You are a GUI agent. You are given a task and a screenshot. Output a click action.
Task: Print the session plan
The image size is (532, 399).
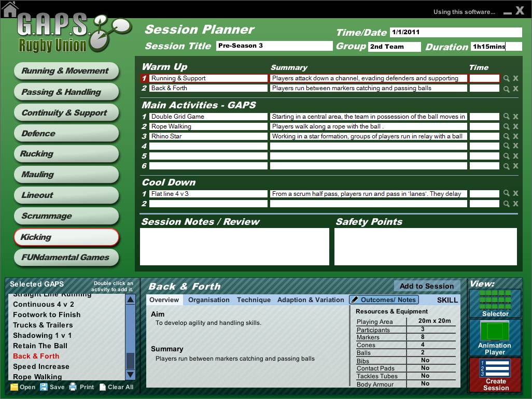tap(81, 387)
